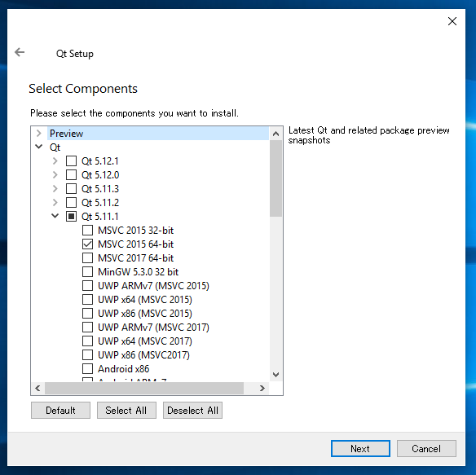
Task: Enable MSVC 2015 32-bit component
Action: pos(87,231)
